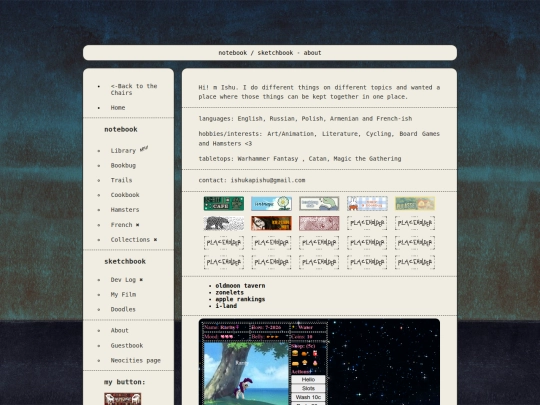
Task: Click the 'Wash 10c' action button
Action: pyautogui.click(x=308, y=397)
